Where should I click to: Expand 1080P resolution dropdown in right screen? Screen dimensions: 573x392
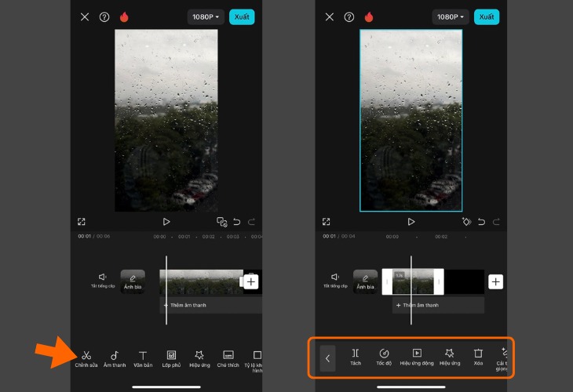(x=451, y=16)
